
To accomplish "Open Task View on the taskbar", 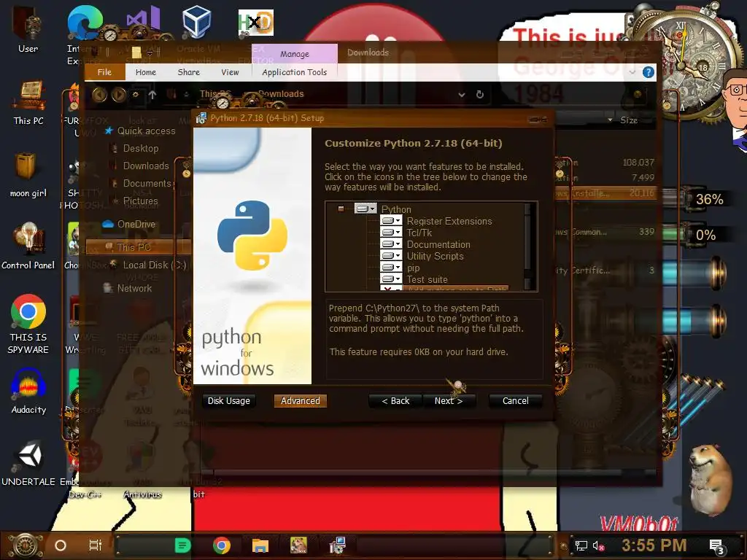I will coord(96,545).
